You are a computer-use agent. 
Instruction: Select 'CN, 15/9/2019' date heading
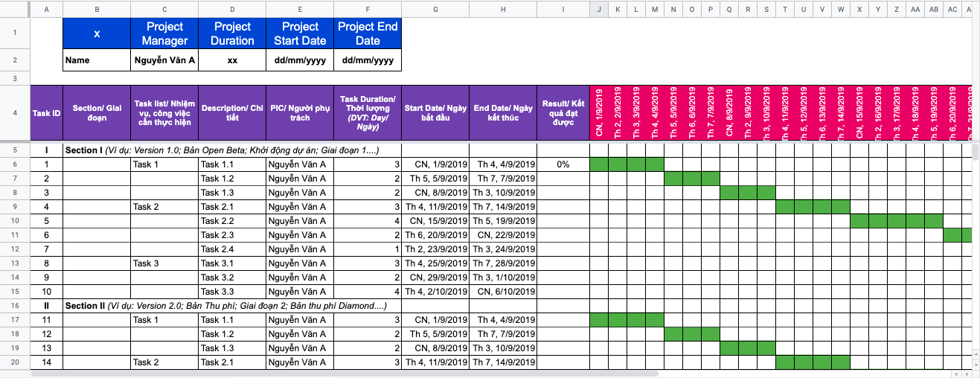point(859,113)
